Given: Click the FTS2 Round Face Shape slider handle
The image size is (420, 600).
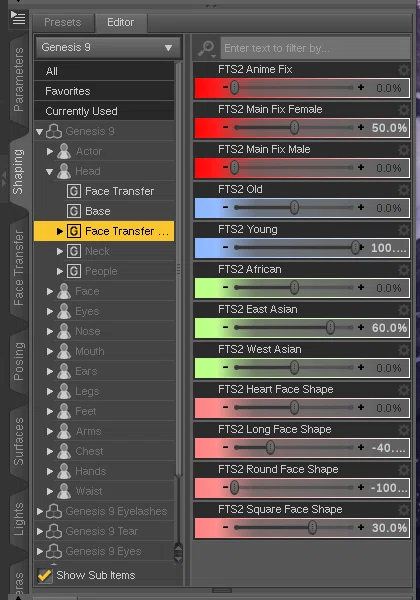Looking at the screenshot, I should click(234, 488).
